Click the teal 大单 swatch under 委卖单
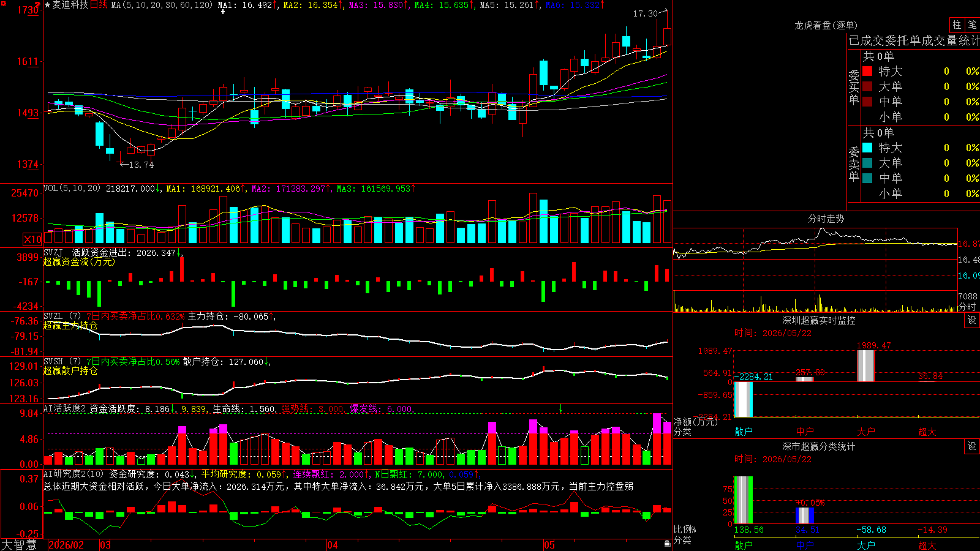The width and height of the screenshot is (980, 551). tap(867, 163)
